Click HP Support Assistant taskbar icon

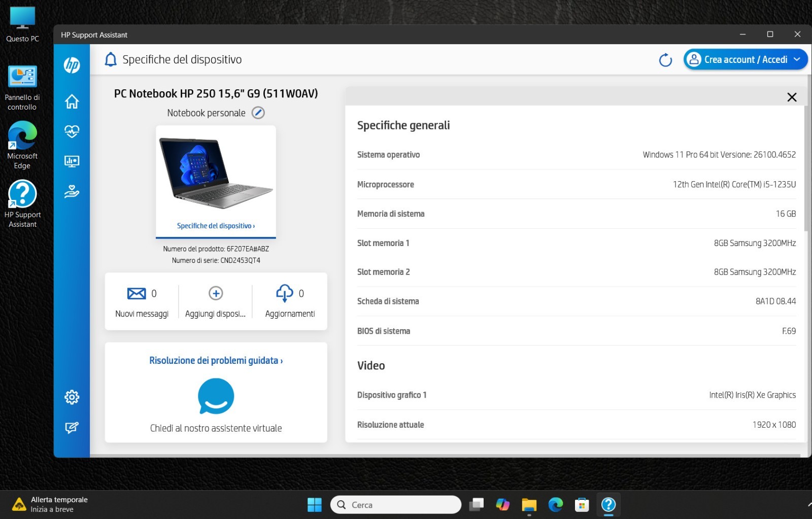pyautogui.click(x=608, y=505)
